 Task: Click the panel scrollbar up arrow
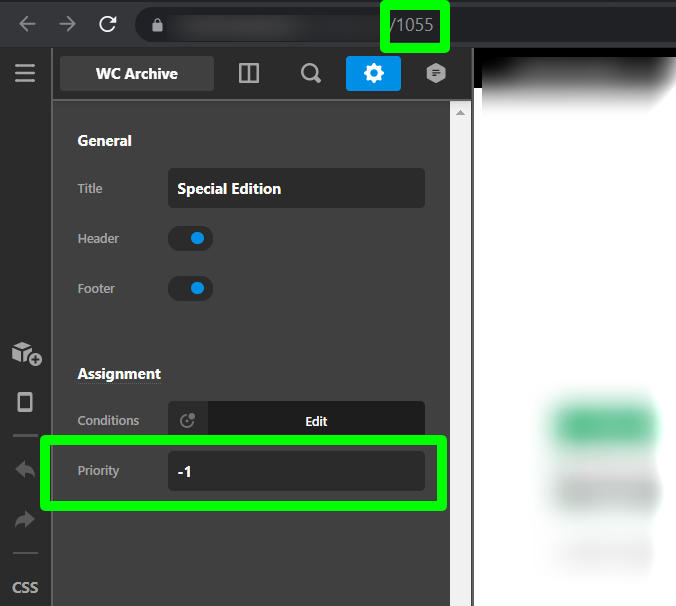tap(461, 112)
